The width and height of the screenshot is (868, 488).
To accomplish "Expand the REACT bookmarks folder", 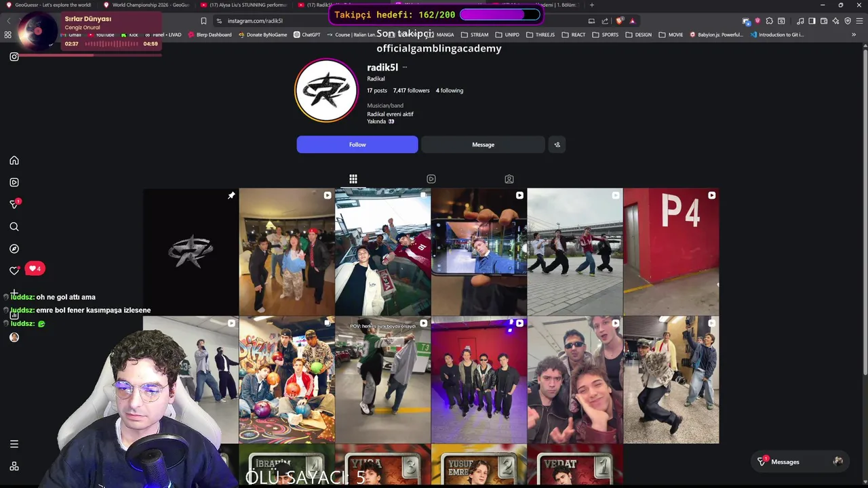I will click(x=573, y=35).
